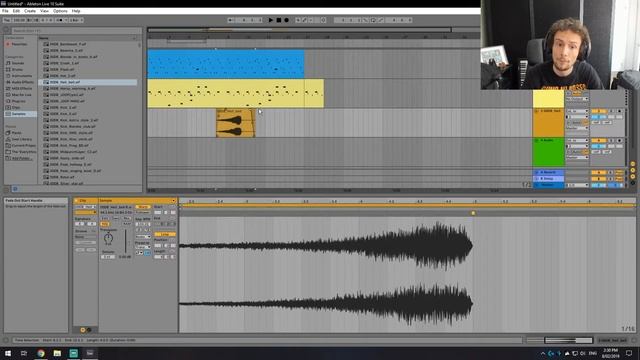Click the green Audio track header
Screen dimensions: 640x360
[x=548, y=152]
